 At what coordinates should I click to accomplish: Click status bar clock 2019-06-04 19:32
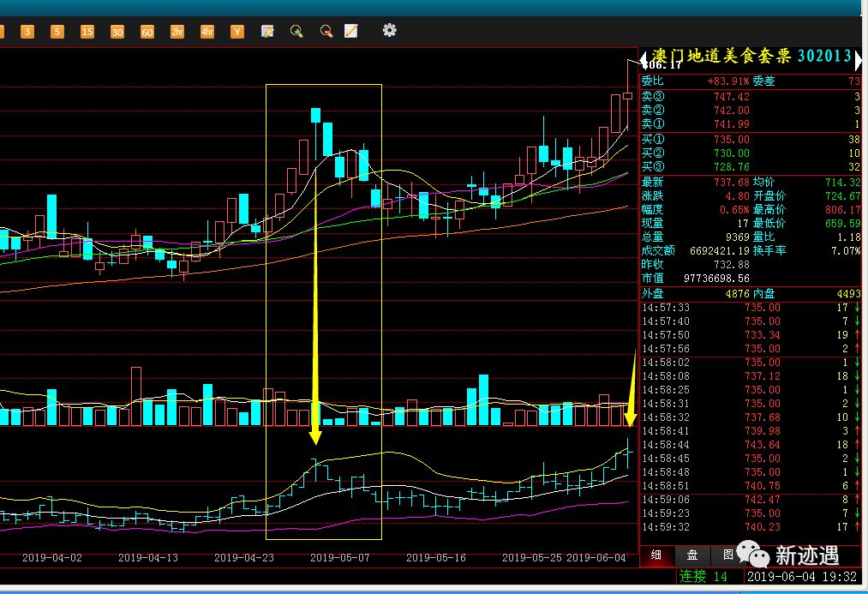coord(801,577)
